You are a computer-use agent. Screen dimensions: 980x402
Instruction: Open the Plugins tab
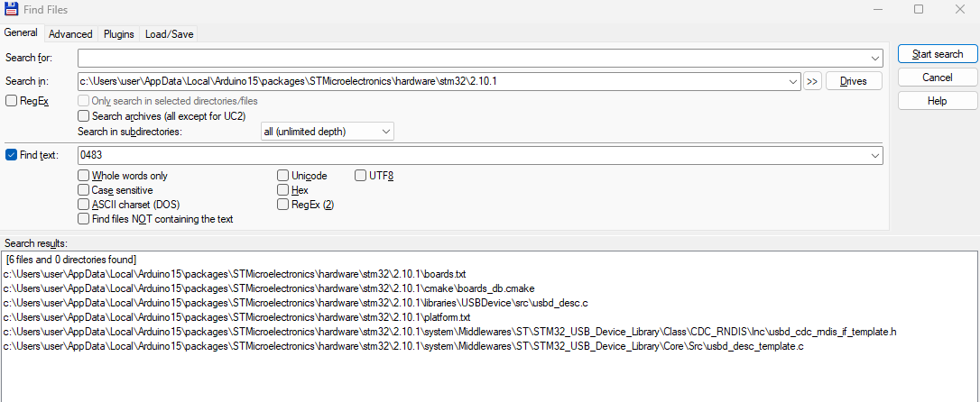(x=119, y=34)
